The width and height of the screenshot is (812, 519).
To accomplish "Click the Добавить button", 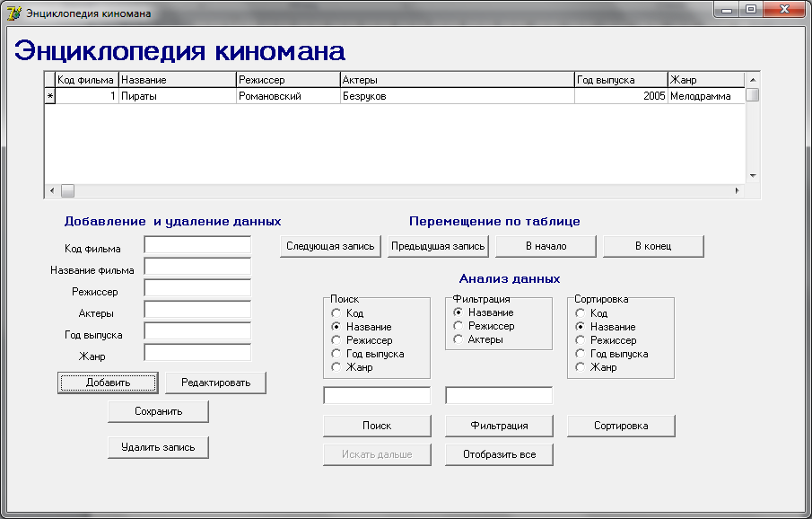I will coord(108,383).
